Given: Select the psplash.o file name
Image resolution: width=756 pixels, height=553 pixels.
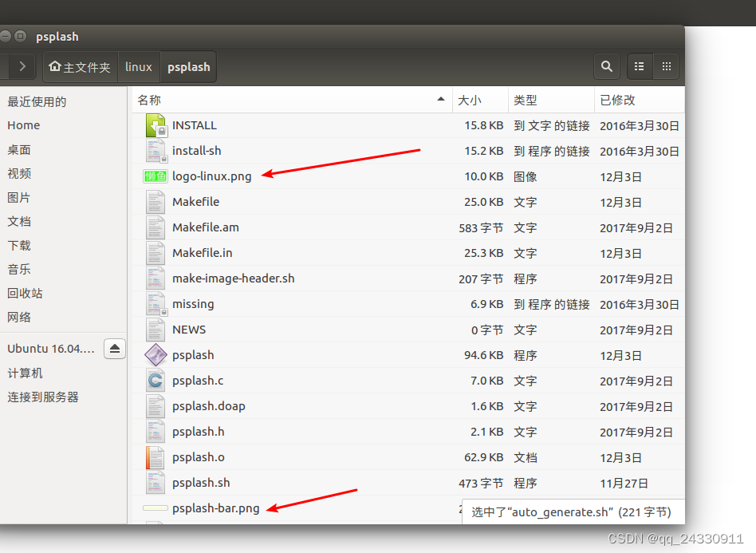Looking at the screenshot, I should click(x=198, y=457).
